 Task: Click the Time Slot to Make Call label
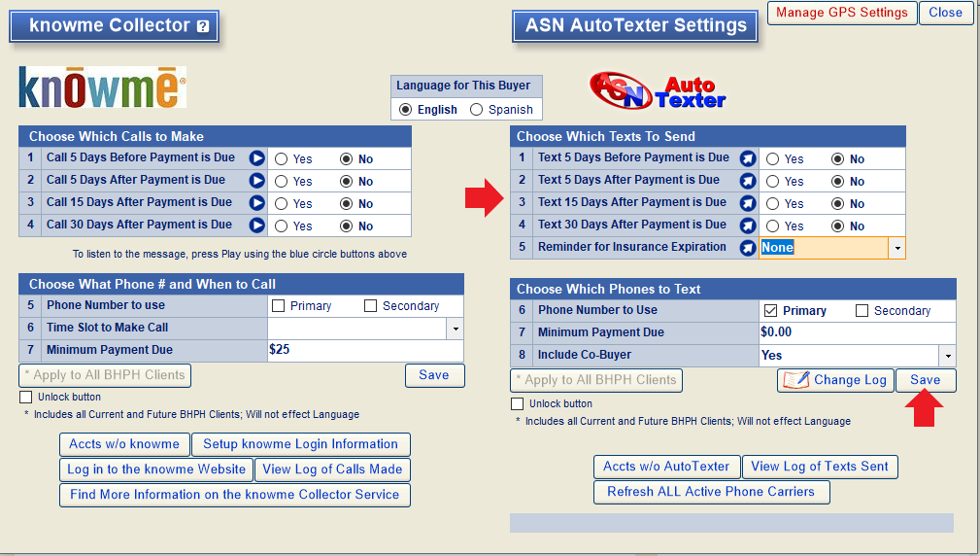tap(108, 328)
